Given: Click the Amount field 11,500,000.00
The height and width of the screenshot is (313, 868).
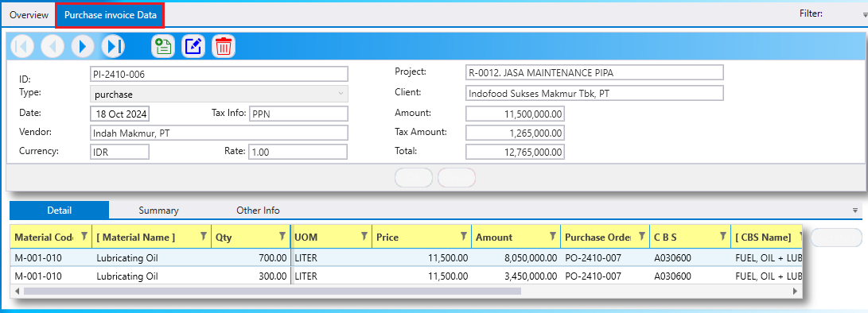Looking at the screenshot, I should pos(516,114).
